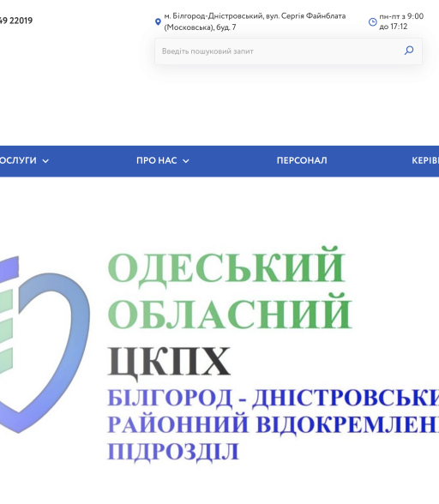Click the phone number ending 22019
439x504 pixels.
16,21
